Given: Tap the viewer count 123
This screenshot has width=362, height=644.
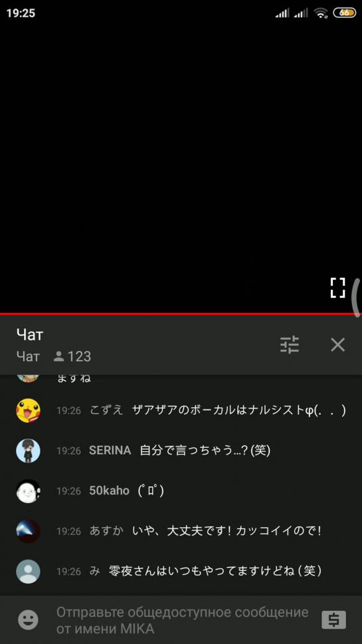Looking at the screenshot, I should [x=72, y=356].
